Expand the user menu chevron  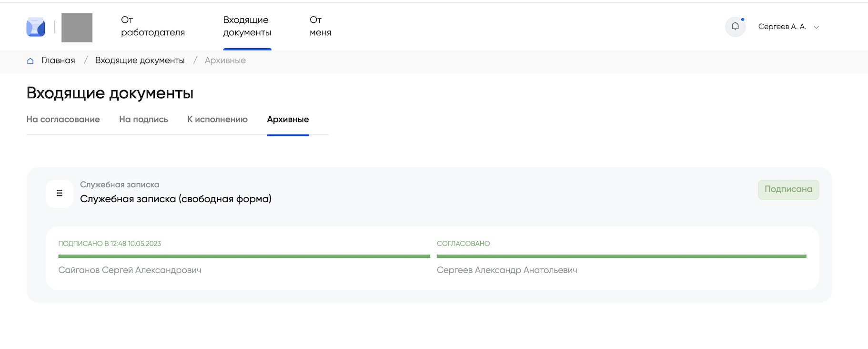[x=817, y=27]
